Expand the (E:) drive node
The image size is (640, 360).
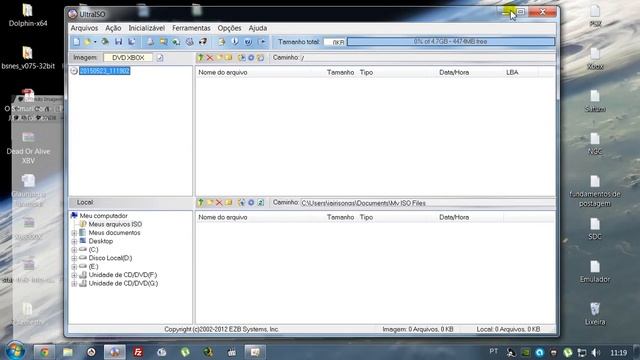click(x=74, y=267)
